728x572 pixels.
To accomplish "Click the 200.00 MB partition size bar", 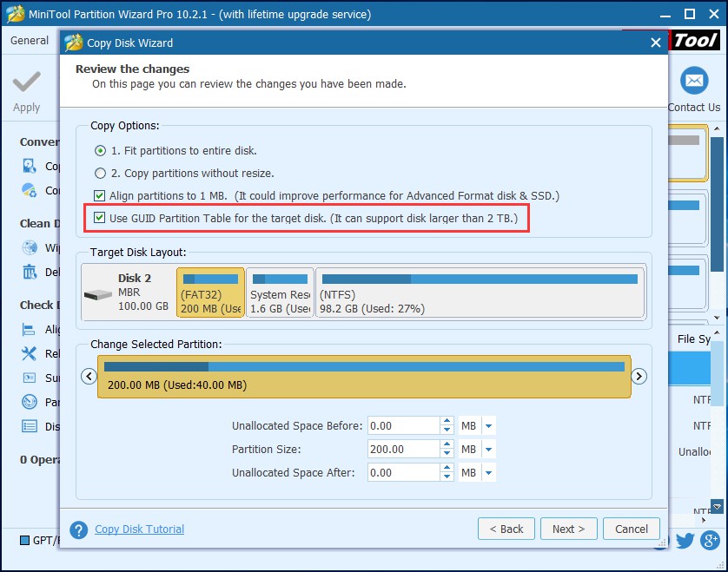I will [364, 377].
